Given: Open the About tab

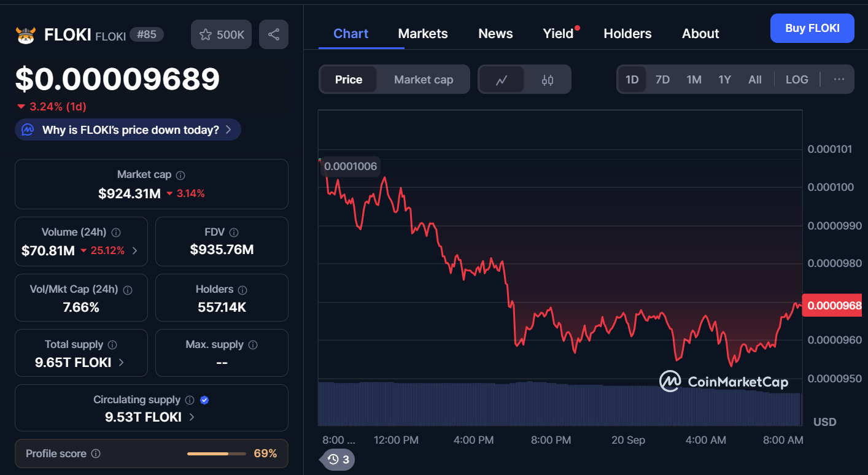Looking at the screenshot, I should (700, 33).
